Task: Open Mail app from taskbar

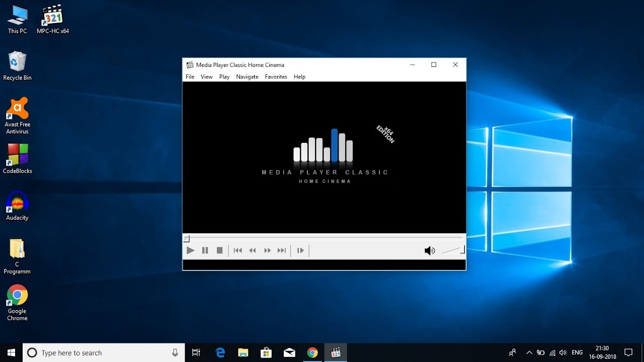Action: pyautogui.click(x=289, y=352)
